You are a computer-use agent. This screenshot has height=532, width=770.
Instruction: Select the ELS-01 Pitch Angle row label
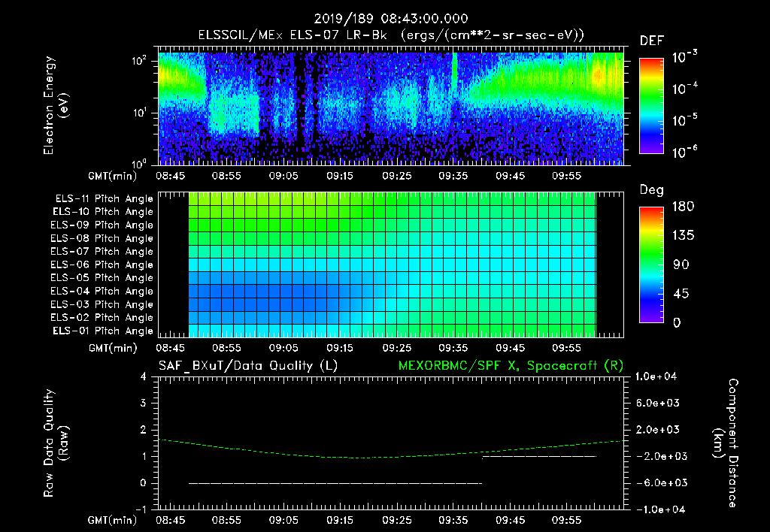(103, 331)
